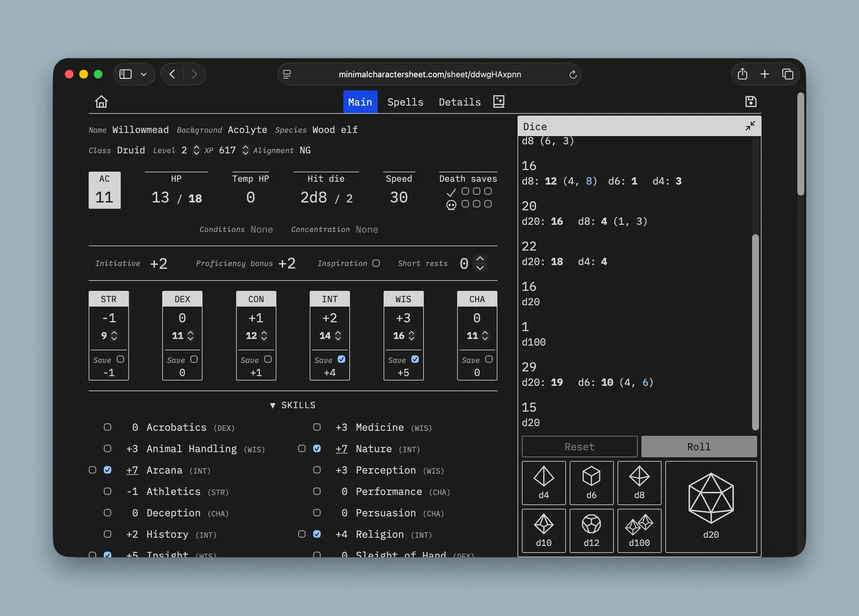Screen dimensions: 859x616
Task: Click the save sheet floppy icon
Action: 751,102
